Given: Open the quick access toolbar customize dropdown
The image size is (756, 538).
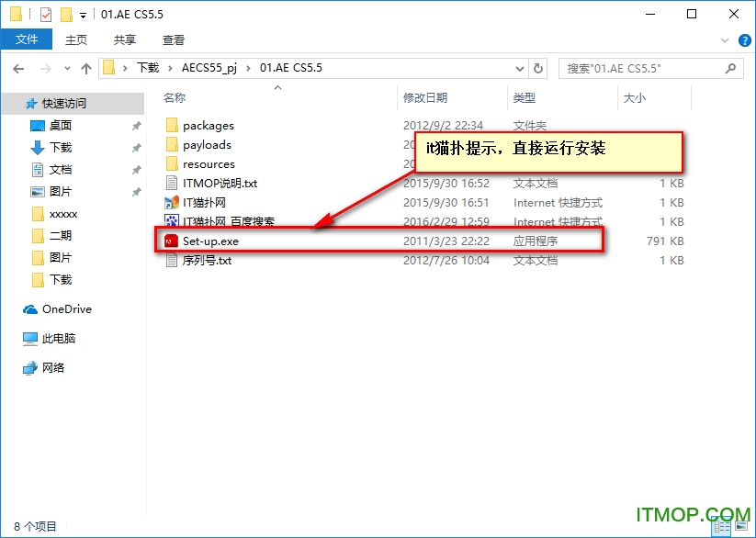Looking at the screenshot, I should coord(83,16).
